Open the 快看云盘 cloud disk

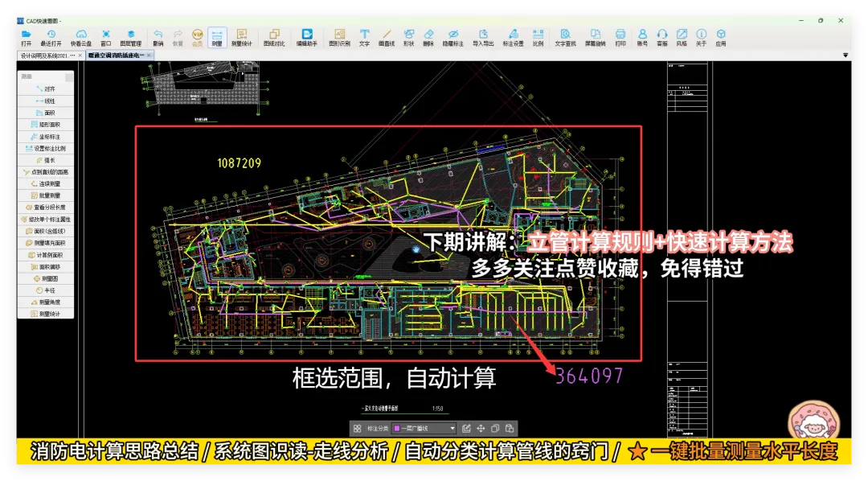(81, 38)
